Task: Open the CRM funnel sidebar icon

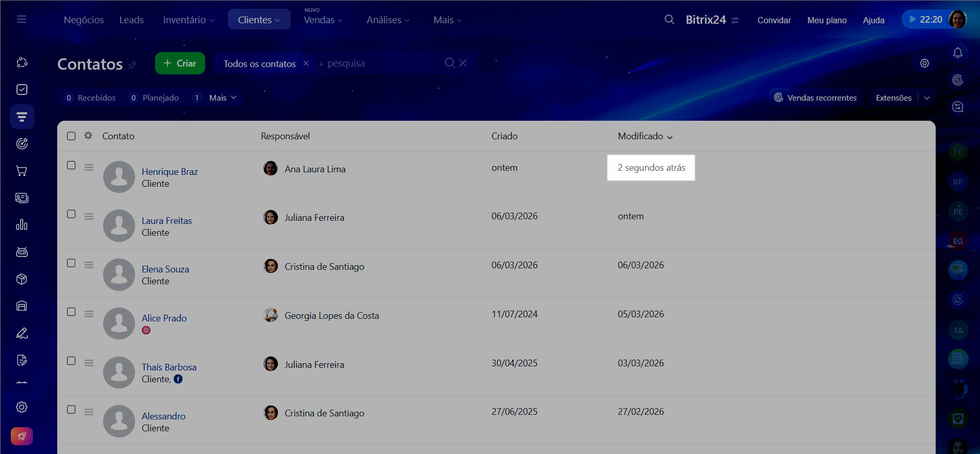Action: click(22, 117)
